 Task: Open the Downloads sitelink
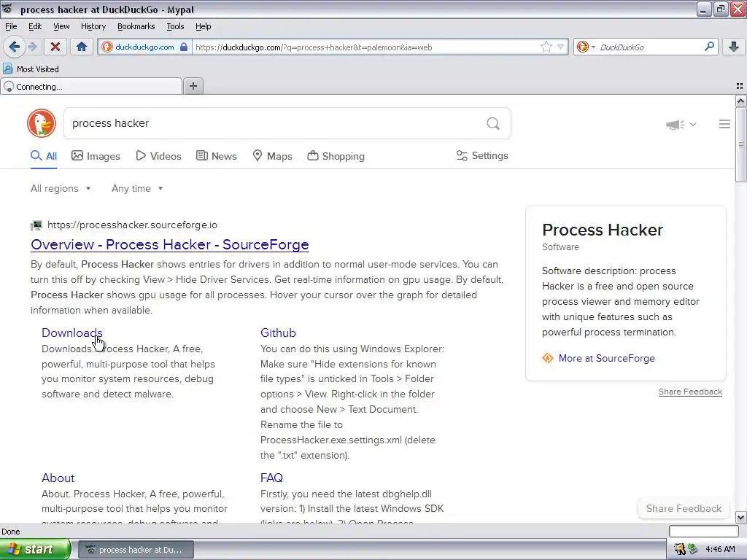[x=72, y=332]
